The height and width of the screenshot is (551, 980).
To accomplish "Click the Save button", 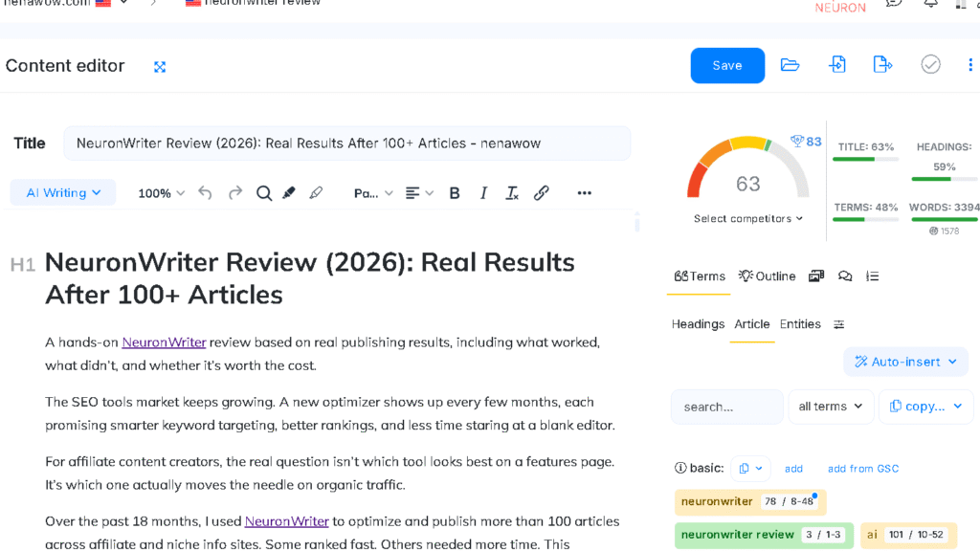I will [727, 66].
